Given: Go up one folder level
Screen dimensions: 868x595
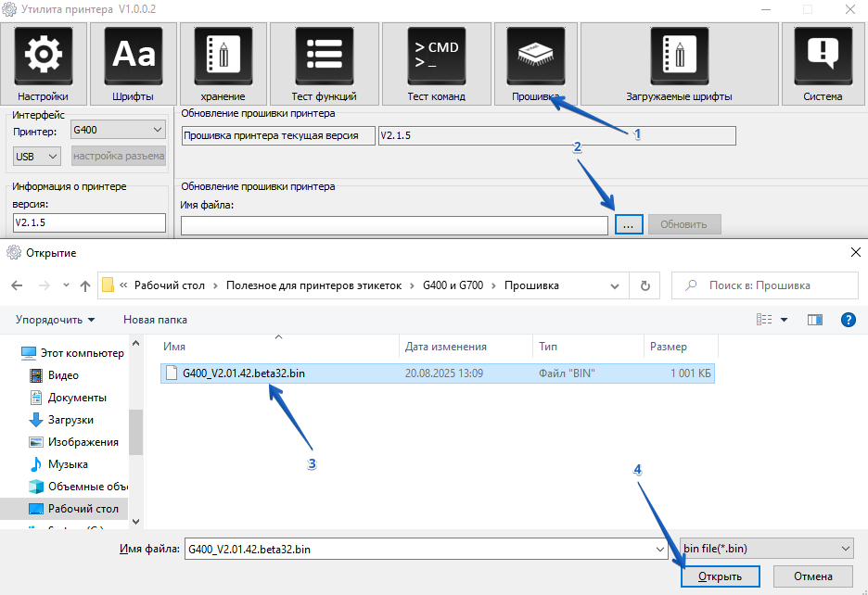Looking at the screenshot, I should coord(85,285).
